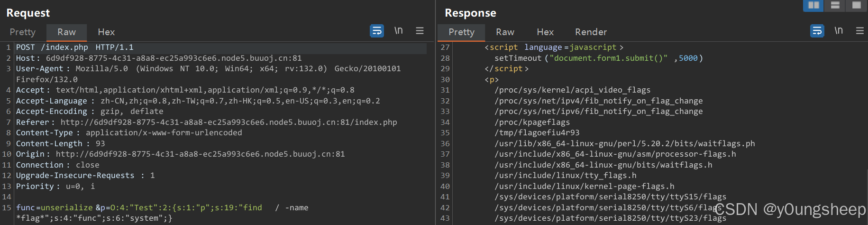Click the bits/waitflags.h path line

(x=603, y=165)
